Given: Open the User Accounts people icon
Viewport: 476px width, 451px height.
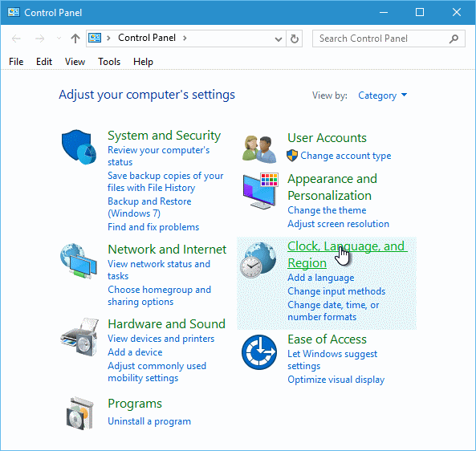Looking at the screenshot, I should pyautogui.click(x=259, y=149).
